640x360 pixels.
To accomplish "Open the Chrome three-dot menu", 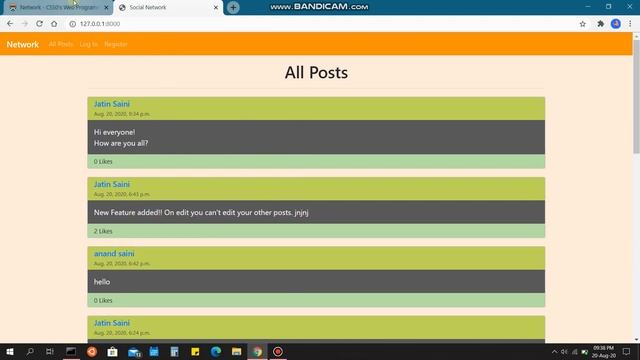I will click(x=630, y=24).
